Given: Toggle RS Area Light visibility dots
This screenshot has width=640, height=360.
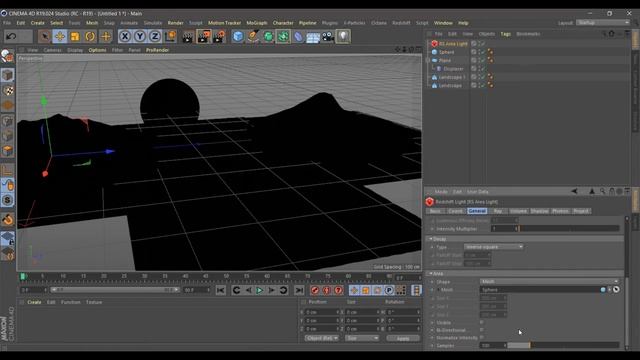Looking at the screenshot, I should 478,44.
